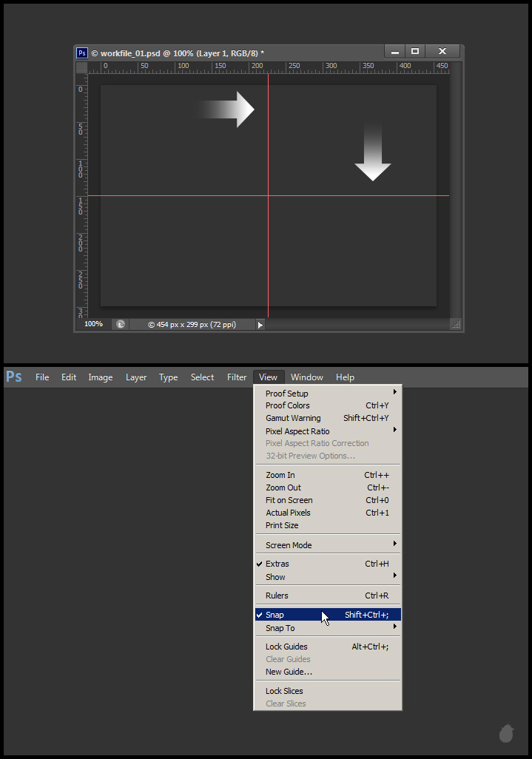This screenshot has width=532, height=759.
Task: Choose New Guide... from the View menu
Action: click(289, 672)
